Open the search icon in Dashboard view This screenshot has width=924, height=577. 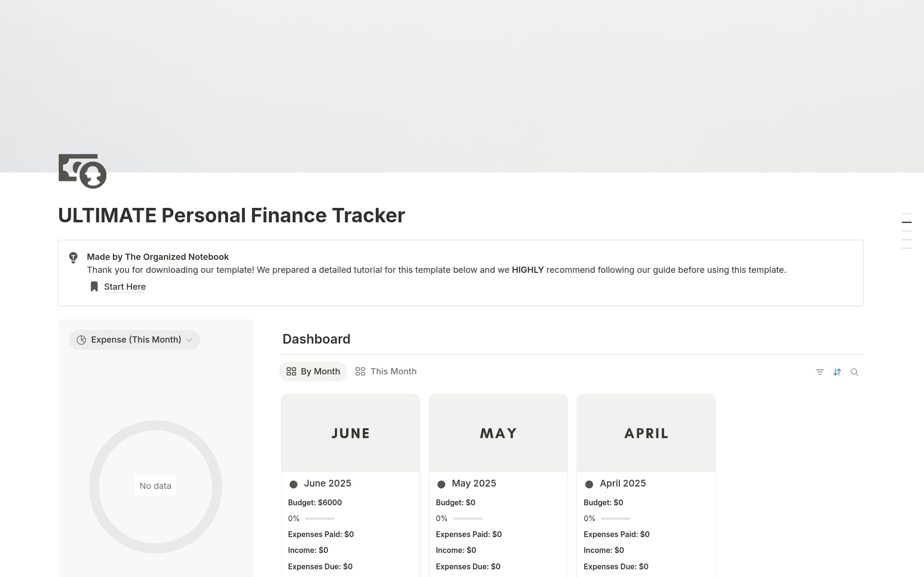[x=854, y=372]
